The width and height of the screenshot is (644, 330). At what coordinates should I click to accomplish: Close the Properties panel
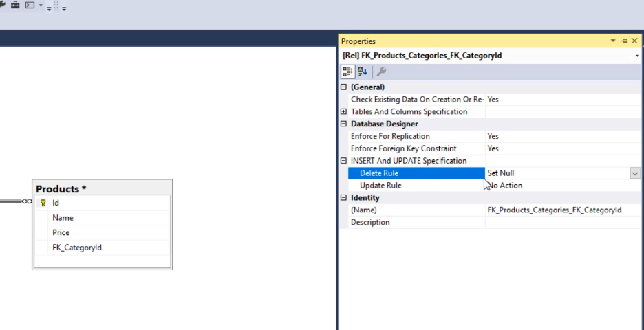click(634, 41)
